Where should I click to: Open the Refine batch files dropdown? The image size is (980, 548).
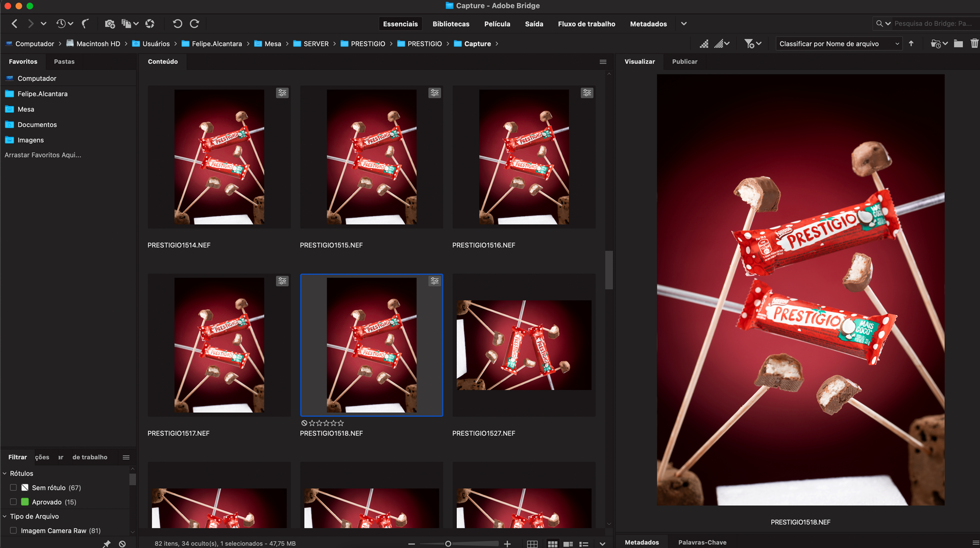coord(130,23)
